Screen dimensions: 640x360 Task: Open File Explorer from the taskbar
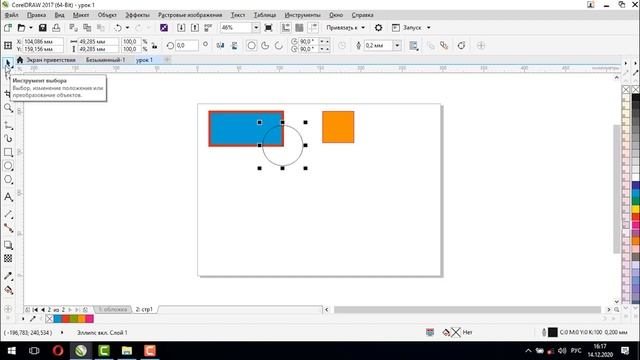pos(127,351)
